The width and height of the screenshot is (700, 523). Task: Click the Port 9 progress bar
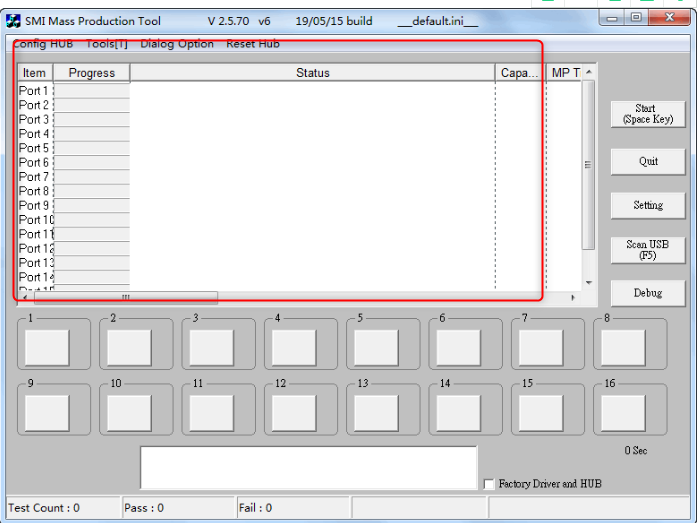coord(92,205)
